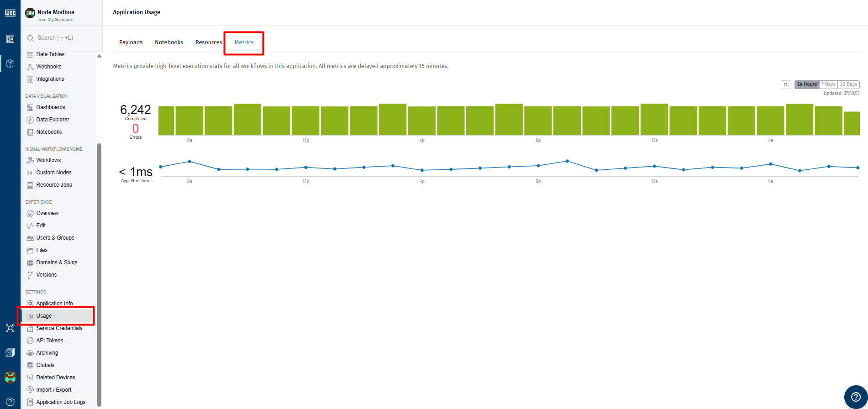This screenshot has width=868, height=409.
Task: Open Service Credentials in sidebar
Action: coord(58,328)
